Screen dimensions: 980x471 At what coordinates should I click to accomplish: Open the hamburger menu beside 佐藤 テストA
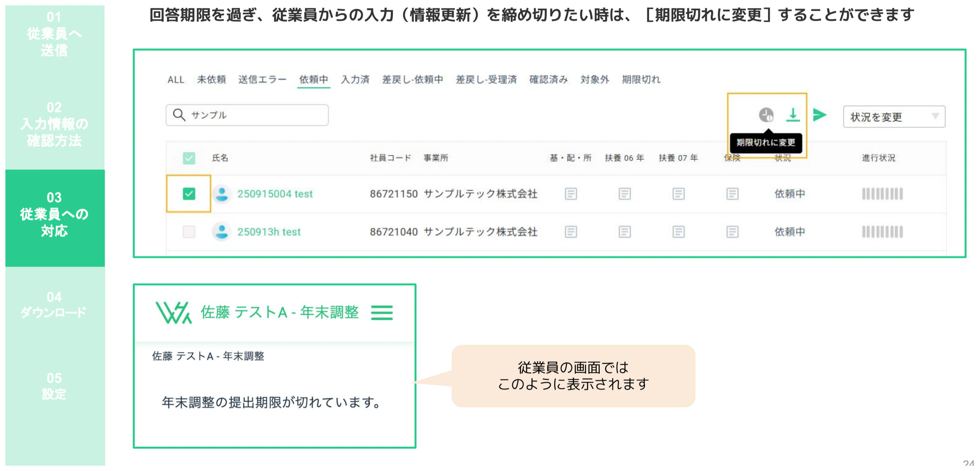tap(382, 313)
